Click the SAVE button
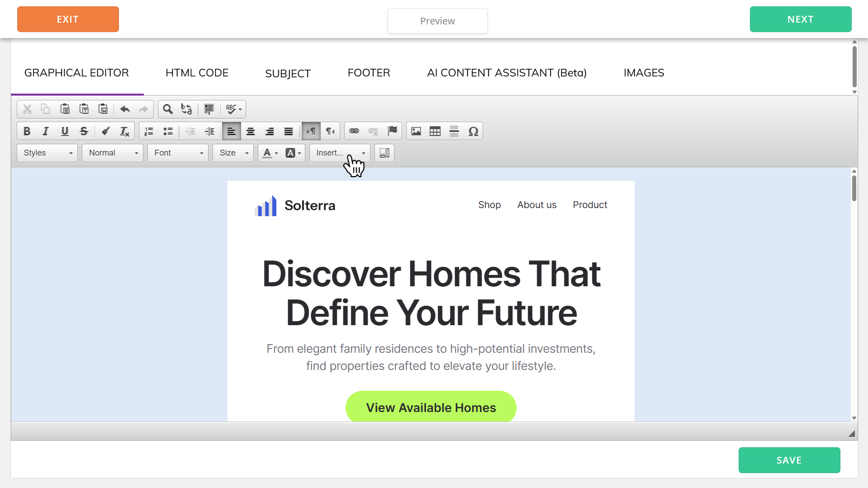The width and height of the screenshot is (868, 488). (789, 460)
